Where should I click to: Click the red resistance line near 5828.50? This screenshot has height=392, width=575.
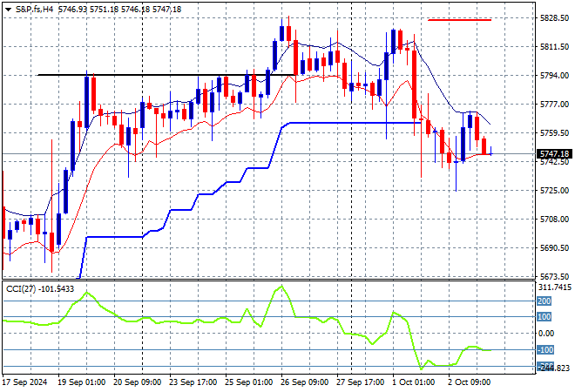tap(459, 20)
